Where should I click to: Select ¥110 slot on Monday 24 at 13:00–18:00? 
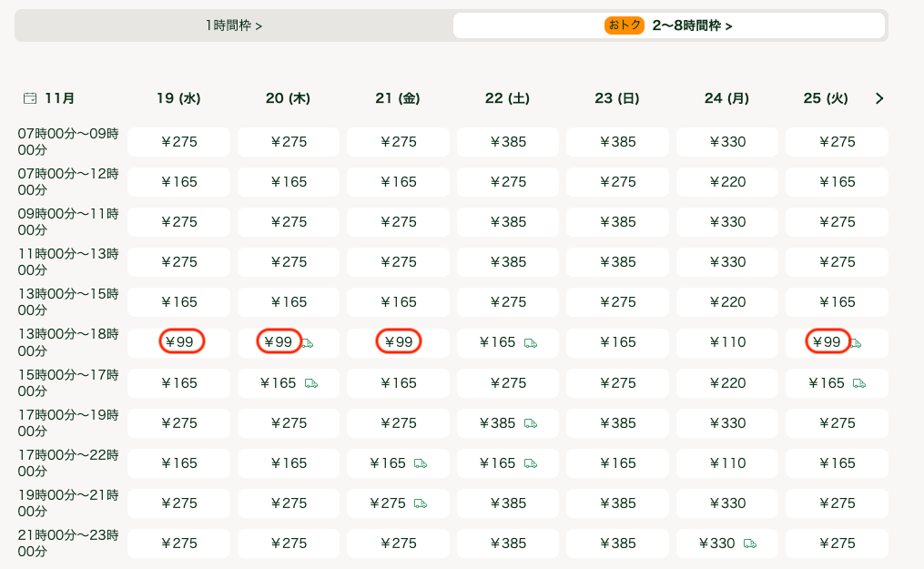click(726, 342)
